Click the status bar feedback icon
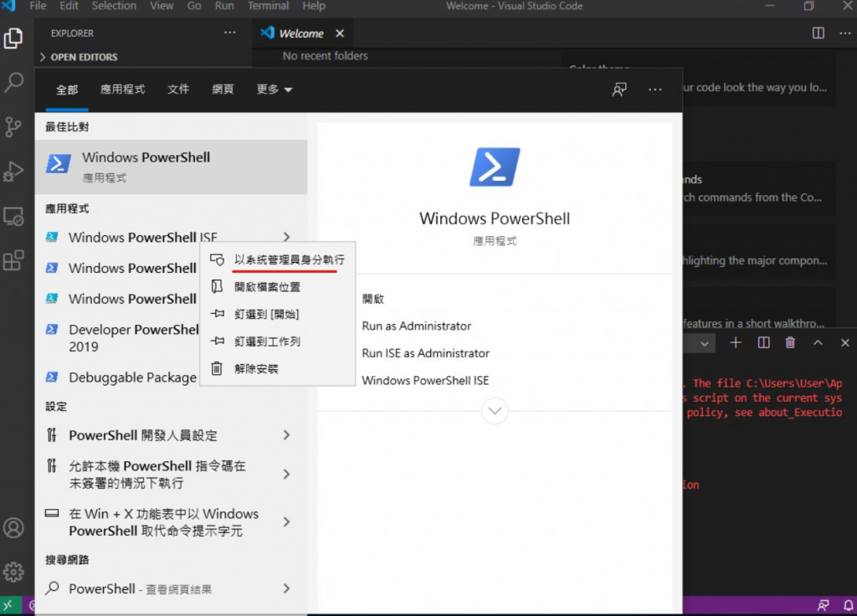The width and height of the screenshot is (857, 616). click(823, 605)
